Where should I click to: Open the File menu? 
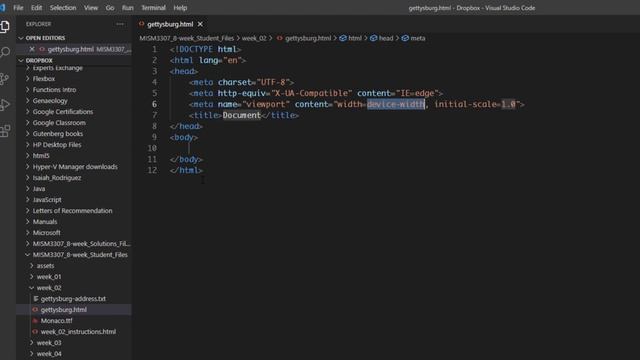pos(18,8)
